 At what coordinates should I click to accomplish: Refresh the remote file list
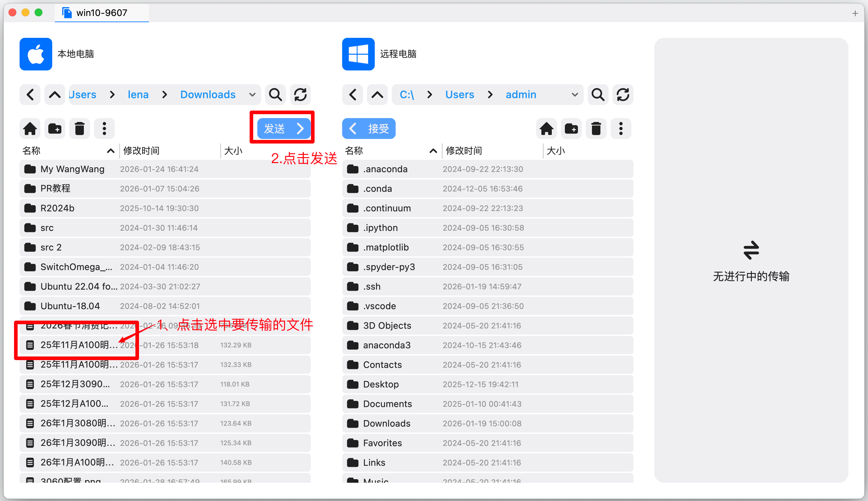pyautogui.click(x=623, y=95)
